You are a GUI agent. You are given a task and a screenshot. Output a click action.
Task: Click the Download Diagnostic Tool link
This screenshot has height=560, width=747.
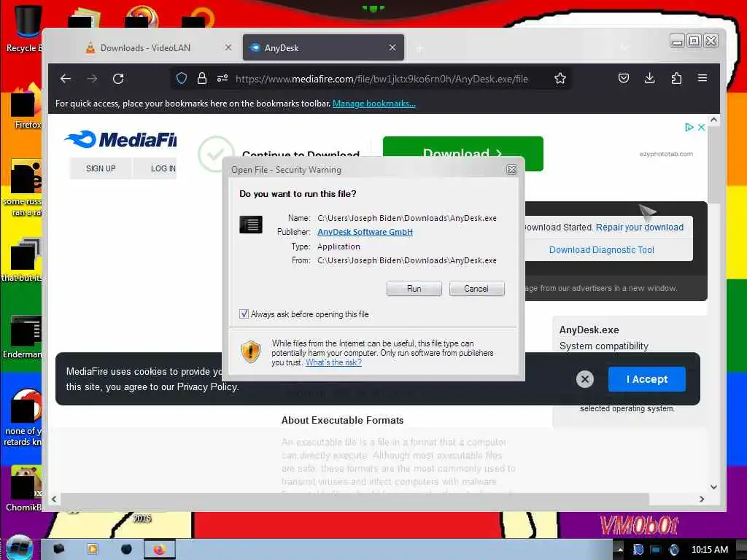pos(601,250)
